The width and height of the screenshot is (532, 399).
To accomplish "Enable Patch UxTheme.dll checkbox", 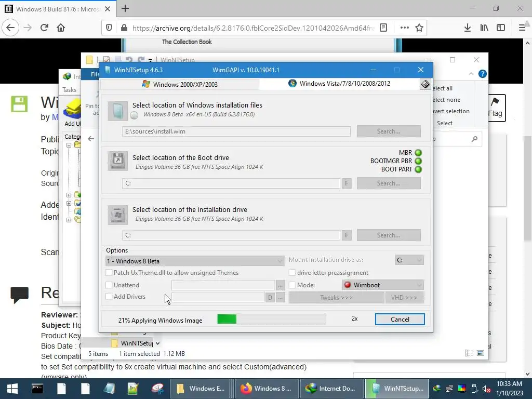I will pyautogui.click(x=109, y=272).
